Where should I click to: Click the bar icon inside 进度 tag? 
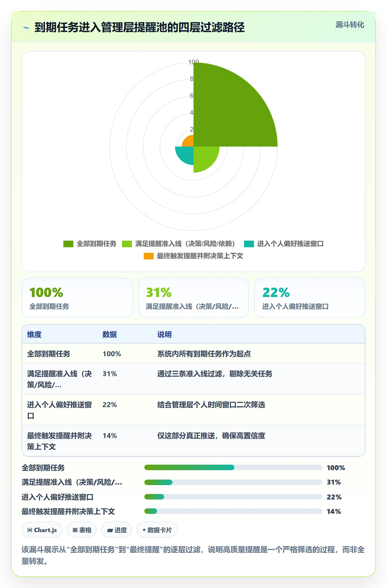coord(110,530)
